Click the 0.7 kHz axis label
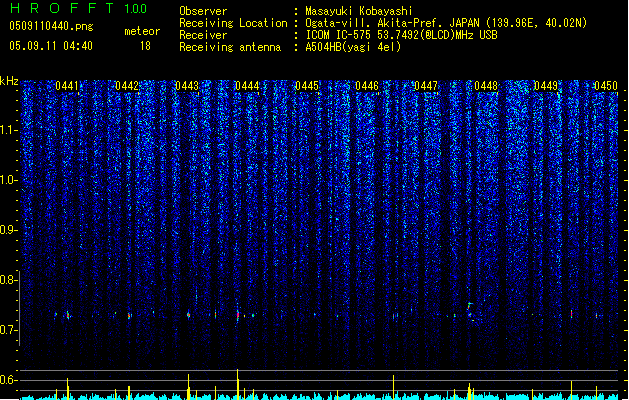 pos(8,330)
